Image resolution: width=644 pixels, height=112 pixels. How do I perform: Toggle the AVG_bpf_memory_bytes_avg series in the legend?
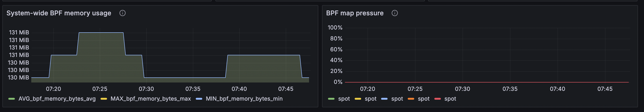click(x=57, y=99)
